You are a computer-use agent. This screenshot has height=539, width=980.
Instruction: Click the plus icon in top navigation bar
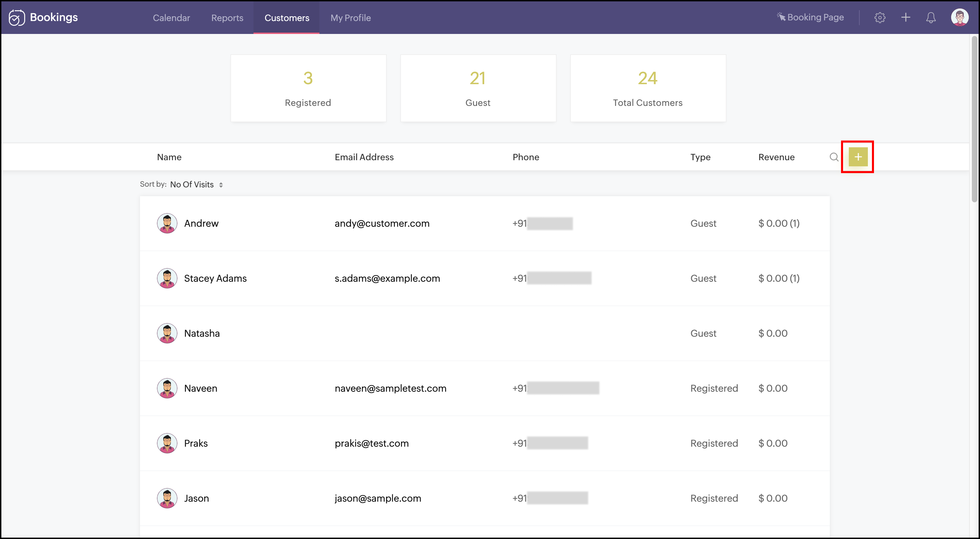coord(906,18)
